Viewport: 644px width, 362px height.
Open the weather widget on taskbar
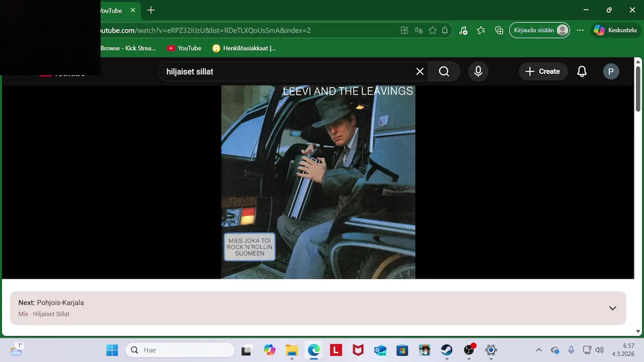tap(16, 349)
